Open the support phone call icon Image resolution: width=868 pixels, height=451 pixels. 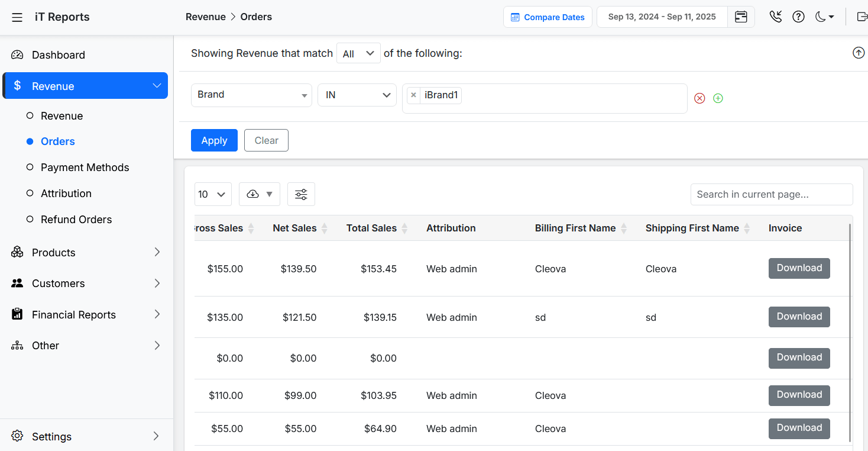[776, 17]
